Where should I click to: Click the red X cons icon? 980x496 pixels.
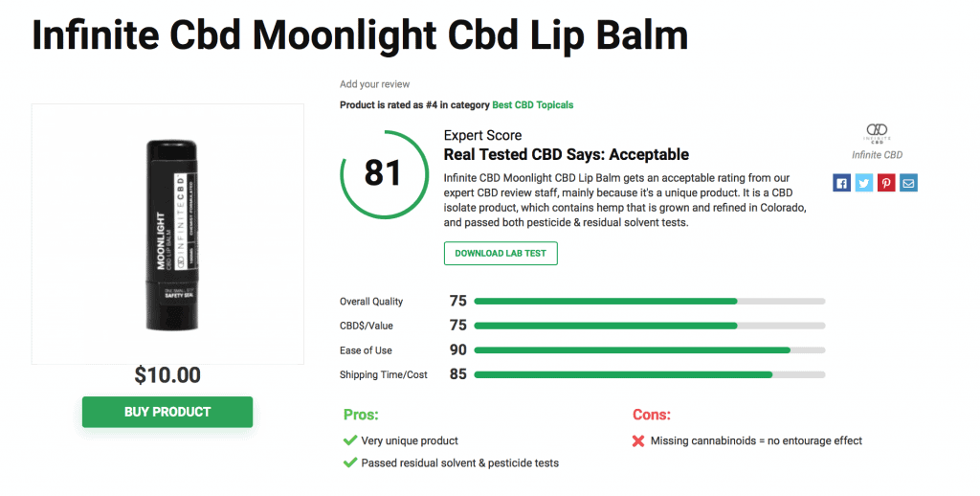[x=638, y=441]
